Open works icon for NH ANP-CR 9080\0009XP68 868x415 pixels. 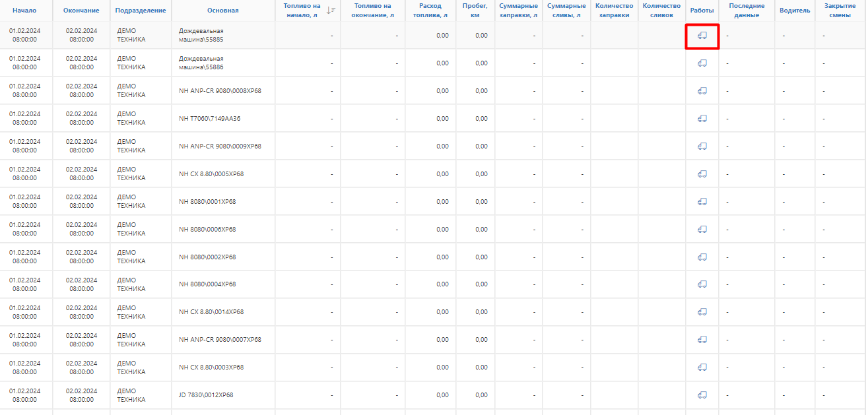click(x=702, y=146)
